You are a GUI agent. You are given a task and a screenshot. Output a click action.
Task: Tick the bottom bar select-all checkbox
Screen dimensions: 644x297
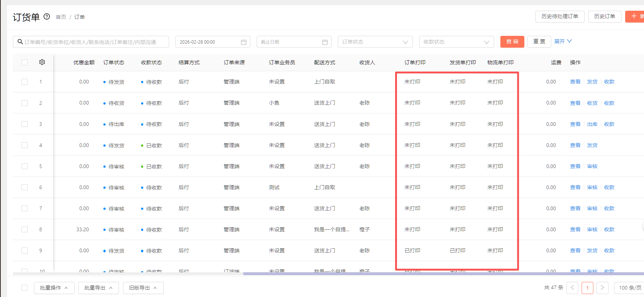coord(25,288)
